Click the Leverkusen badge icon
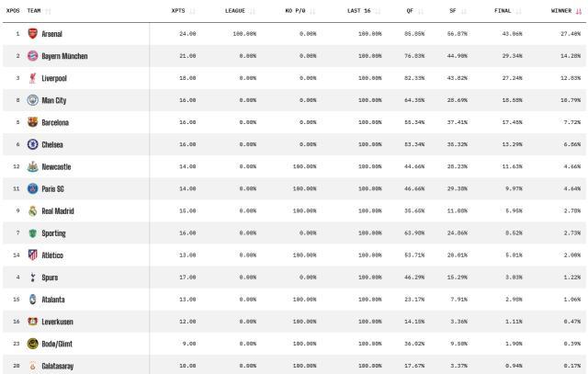The width and height of the screenshot is (588, 374). coord(32,321)
